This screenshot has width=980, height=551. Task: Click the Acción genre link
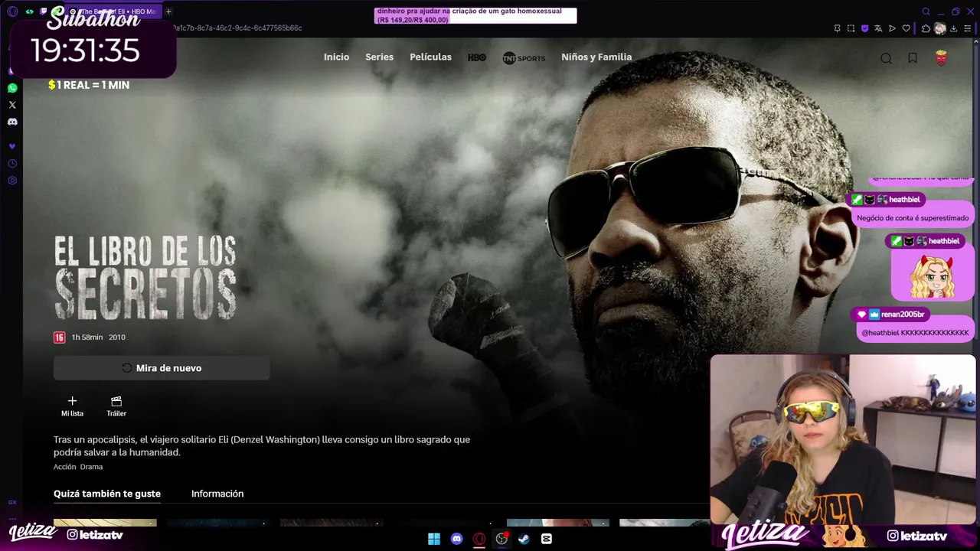64,467
